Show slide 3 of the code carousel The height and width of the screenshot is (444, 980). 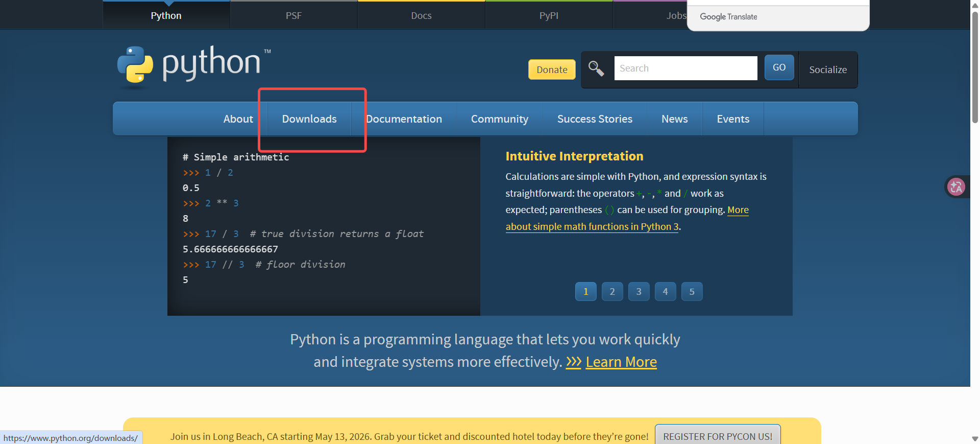point(639,292)
